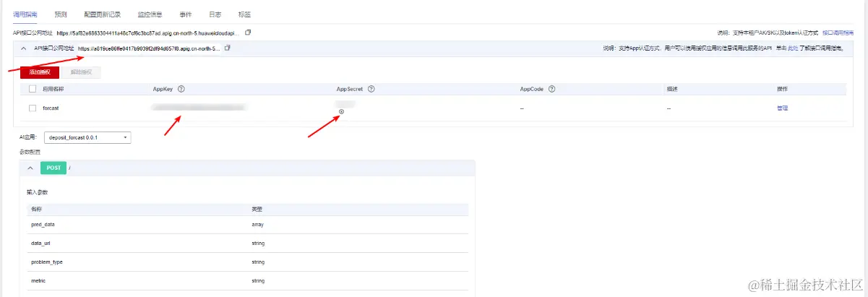Click the AppSecret column header label
Image resolution: width=868 pixels, height=297 pixels.
click(350, 89)
